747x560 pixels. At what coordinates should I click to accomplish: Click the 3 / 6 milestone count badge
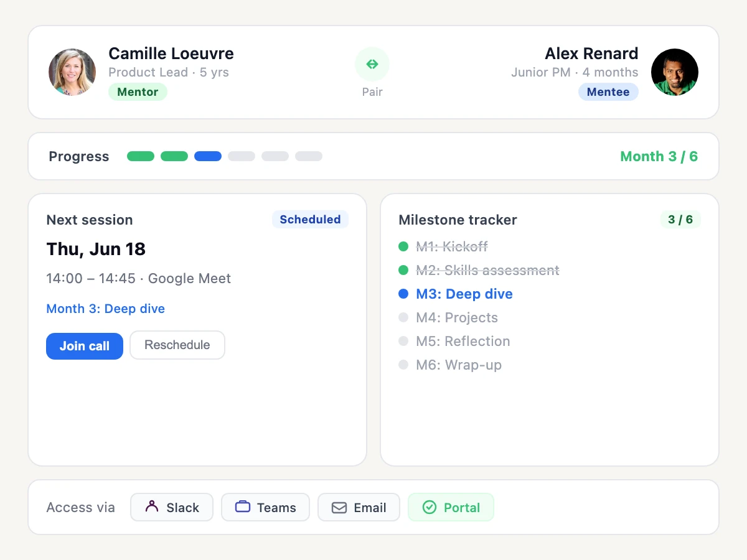tap(680, 220)
